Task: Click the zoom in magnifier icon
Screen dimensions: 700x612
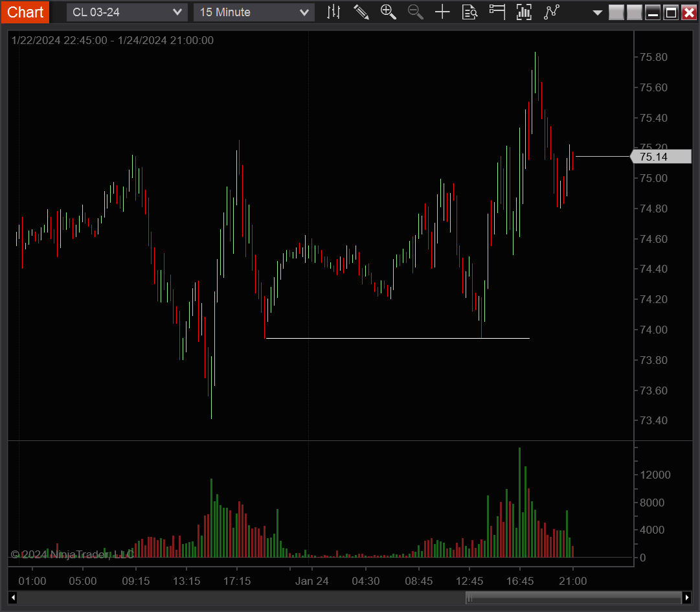Action: [x=389, y=12]
